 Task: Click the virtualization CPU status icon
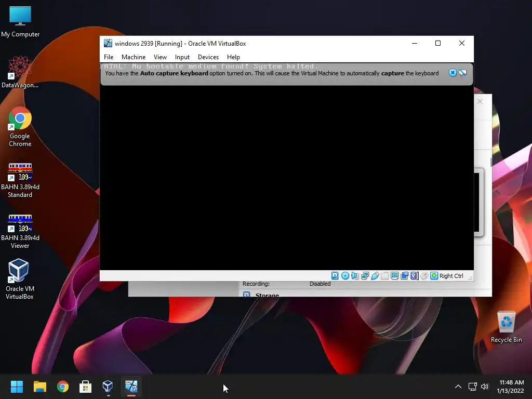pos(414,276)
